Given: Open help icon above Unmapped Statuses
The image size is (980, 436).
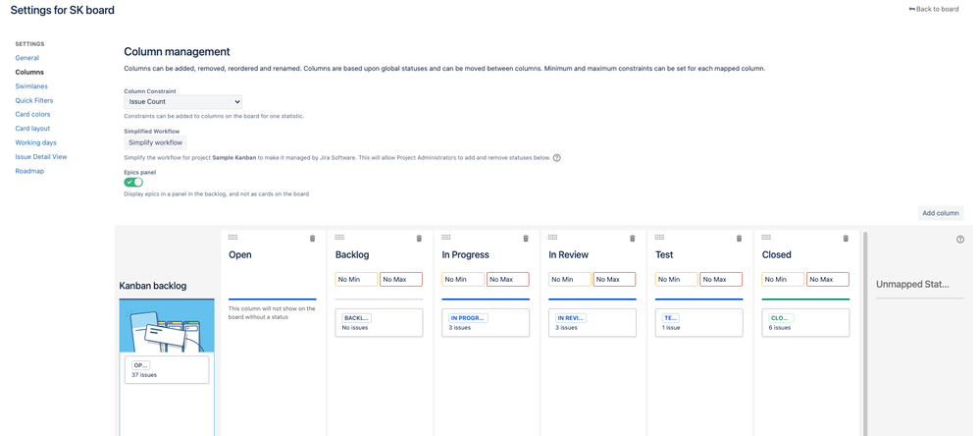Looking at the screenshot, I should 960,240.
